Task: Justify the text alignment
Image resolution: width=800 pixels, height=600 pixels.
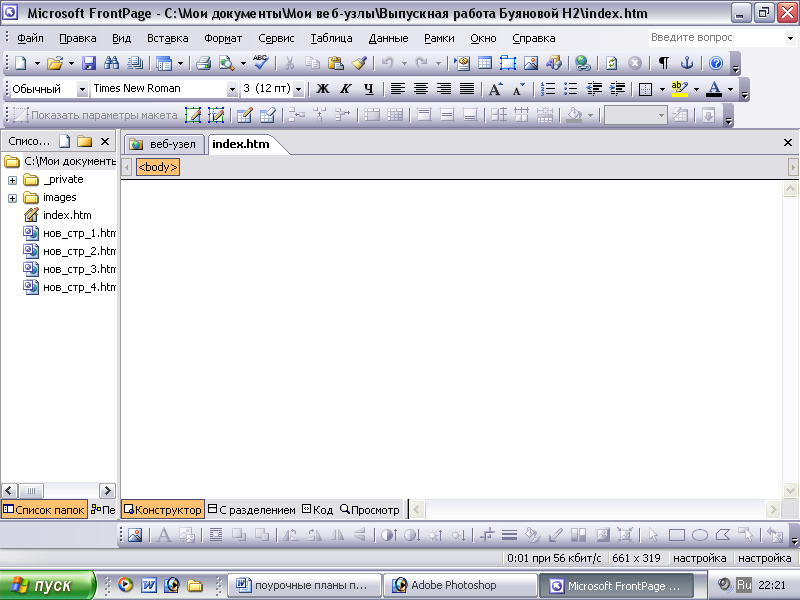Action: pos(467,89)
